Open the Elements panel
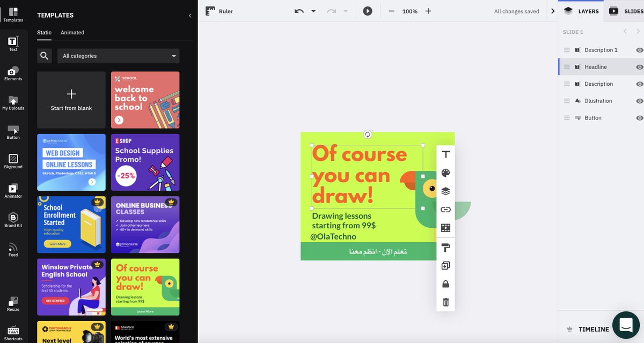 [x=13, y=73]
